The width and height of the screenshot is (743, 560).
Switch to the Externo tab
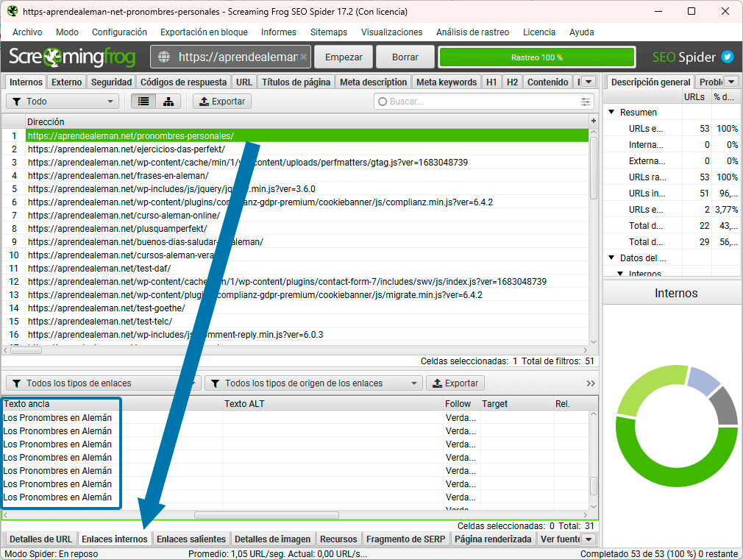[x=67, y=82]
